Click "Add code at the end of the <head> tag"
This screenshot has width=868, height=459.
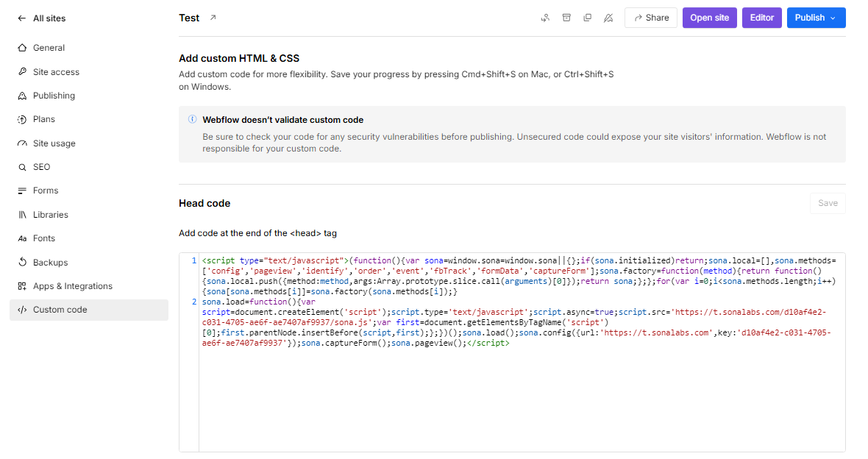(x=257, y=233)
